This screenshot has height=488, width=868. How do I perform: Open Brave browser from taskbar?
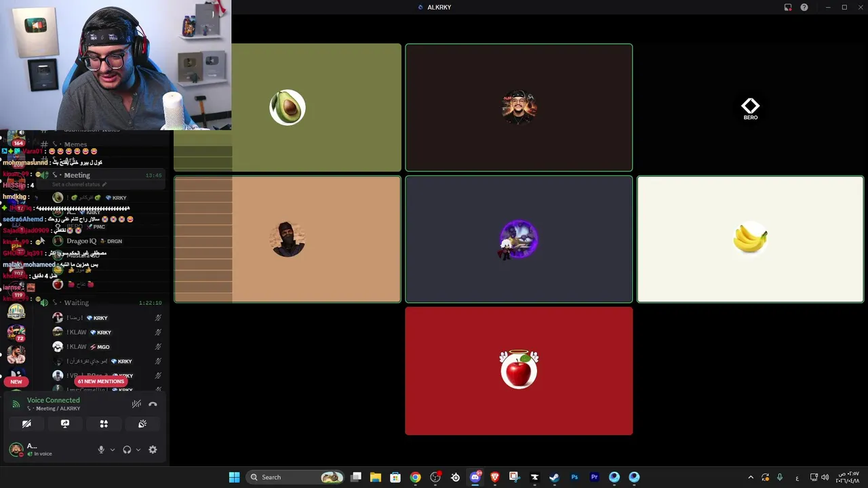tap(494, 477)
